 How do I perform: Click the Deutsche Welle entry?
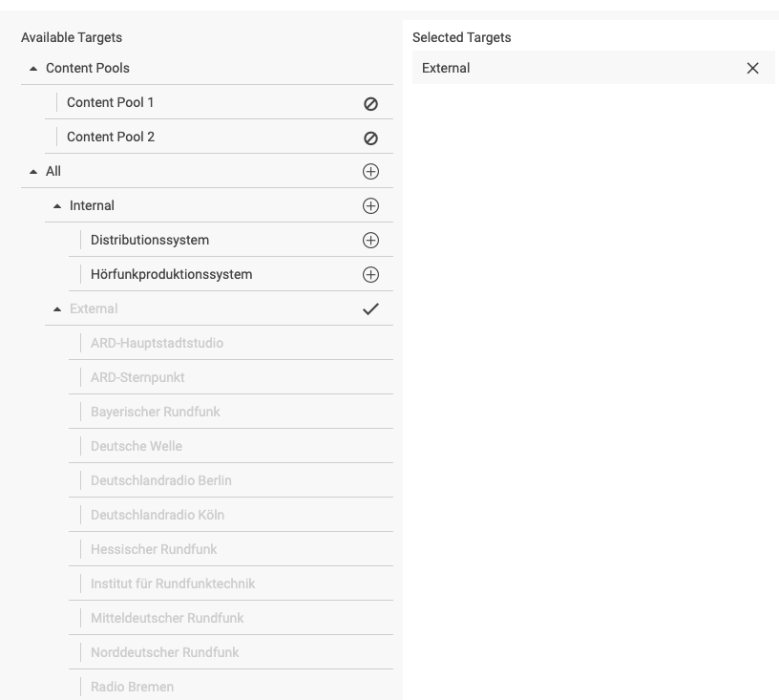click(x=136, y=446)
